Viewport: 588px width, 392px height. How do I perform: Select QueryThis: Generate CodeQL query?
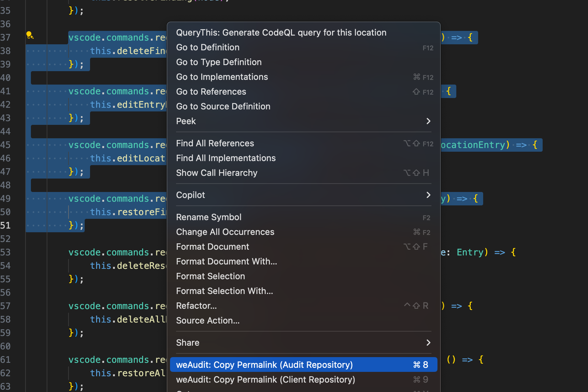coord(303,33)
